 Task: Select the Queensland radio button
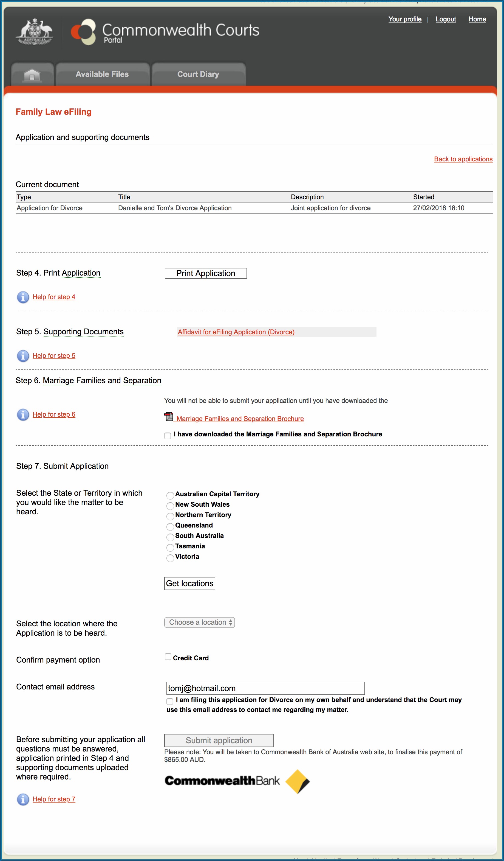click(x=170, y=526)
